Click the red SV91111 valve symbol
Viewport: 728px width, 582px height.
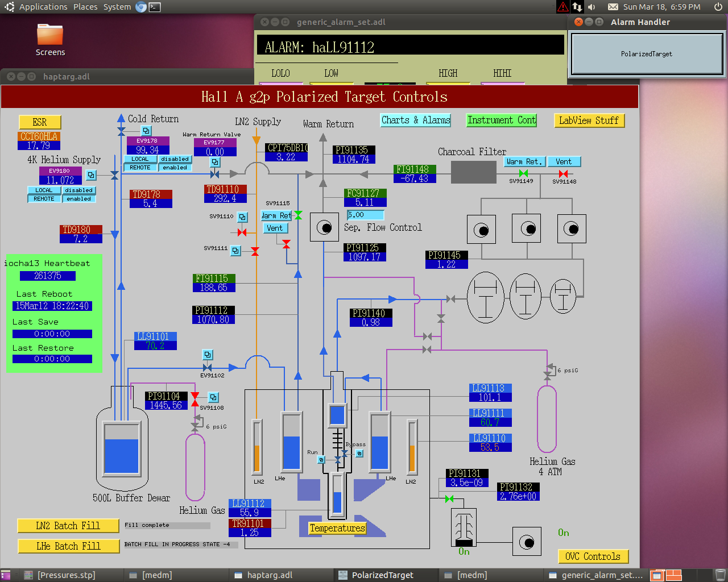point(255,251)
